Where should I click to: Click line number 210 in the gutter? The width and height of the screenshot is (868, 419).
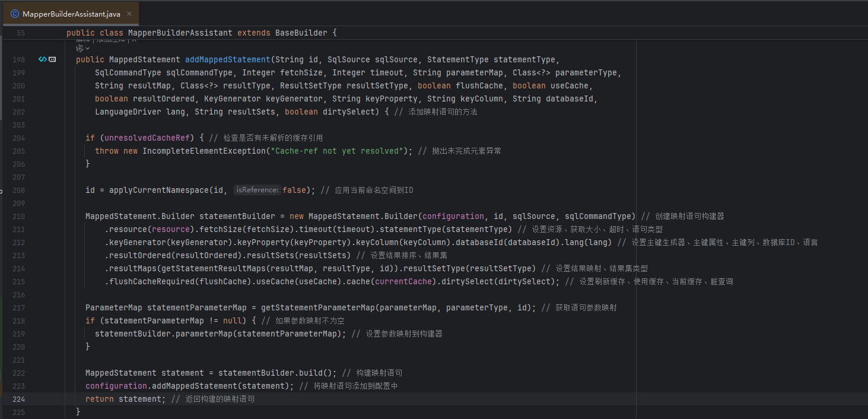18,216
